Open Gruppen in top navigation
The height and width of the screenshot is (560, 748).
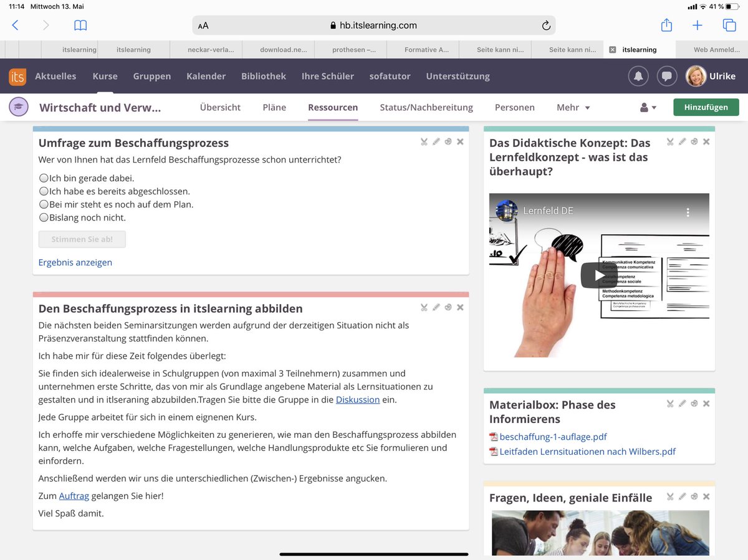coord(151,76)
